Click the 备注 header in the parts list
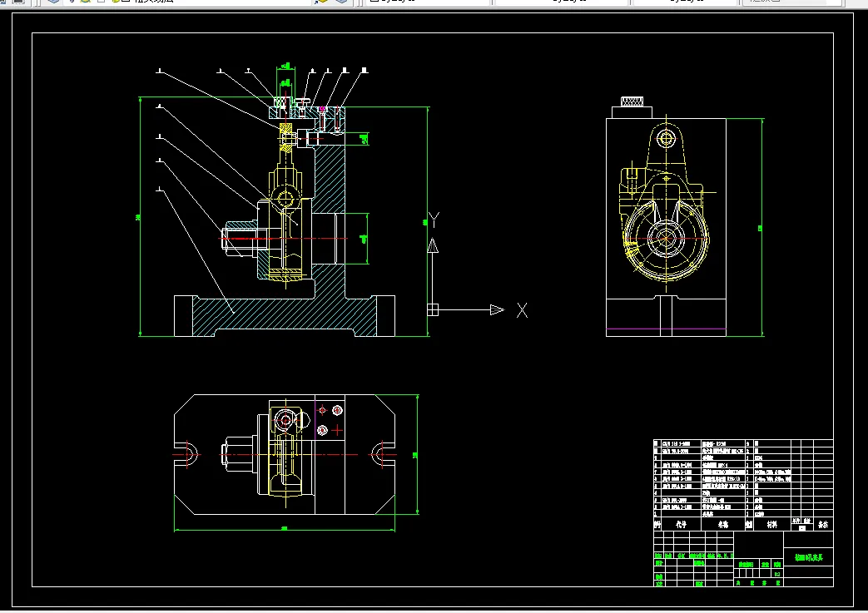Image resolution: width=868 pixels, height=613 pixels. (823, 524)
